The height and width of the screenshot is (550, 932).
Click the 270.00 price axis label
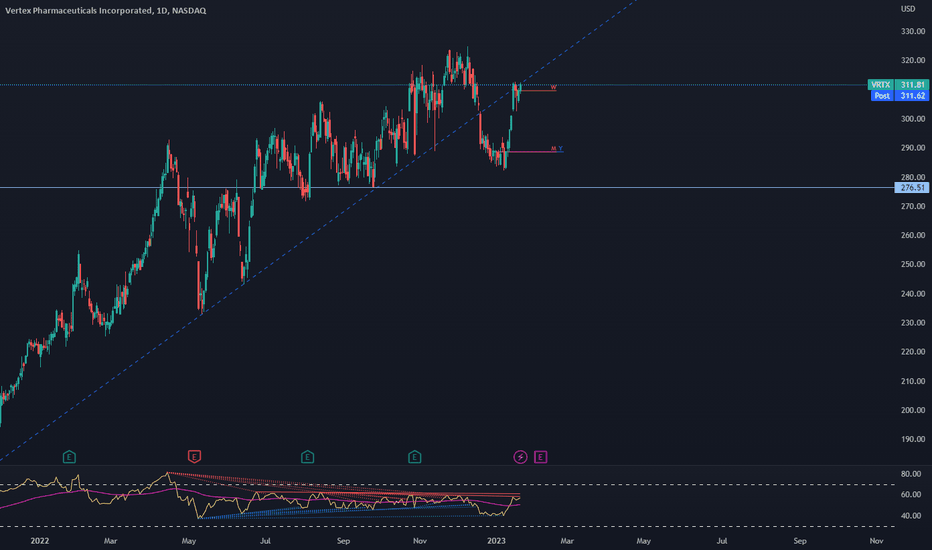(913, 206)
